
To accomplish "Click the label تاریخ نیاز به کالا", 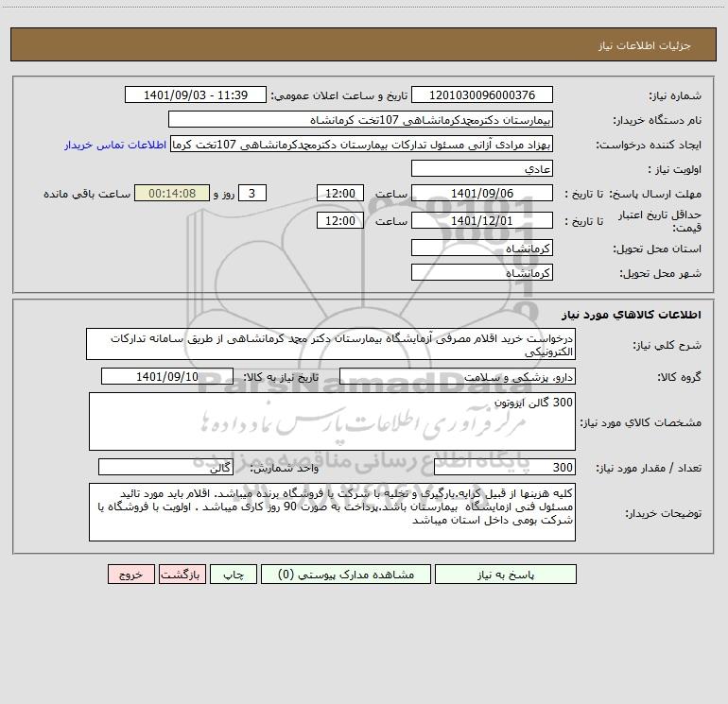I will 281,377.
